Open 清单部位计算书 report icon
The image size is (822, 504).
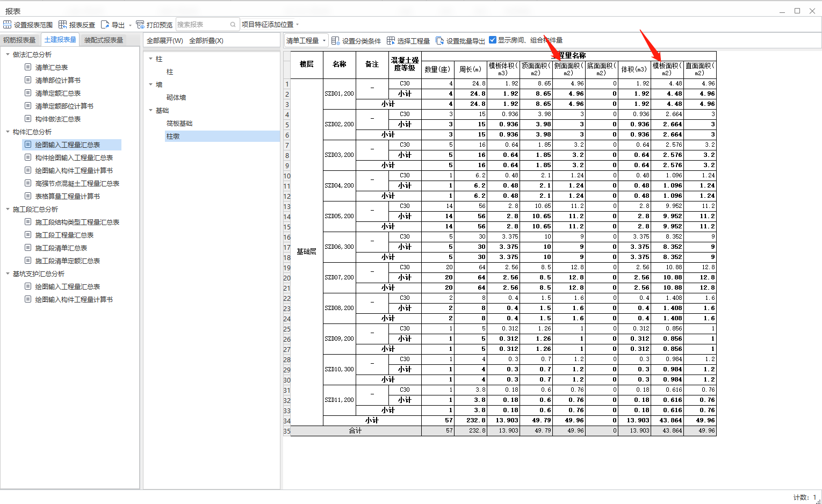pos(28,80)
